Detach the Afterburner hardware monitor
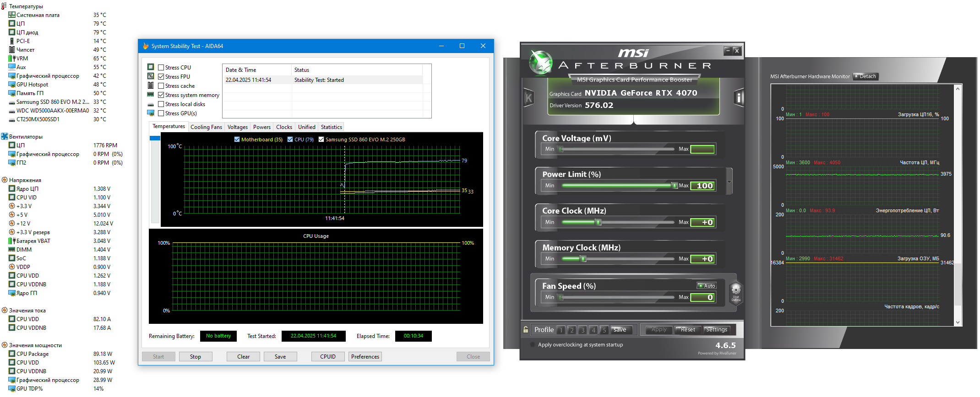 pyautogui.click(x=865, y=76)
